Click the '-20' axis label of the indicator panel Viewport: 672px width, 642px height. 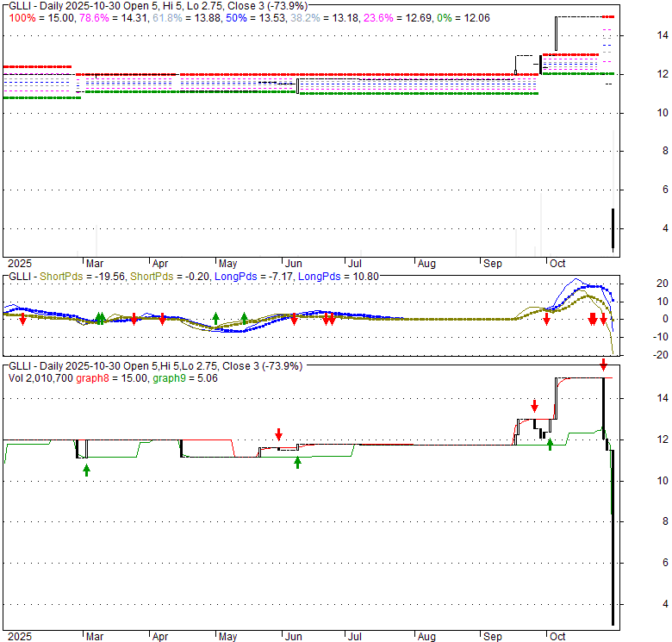[x=661, y=354]
